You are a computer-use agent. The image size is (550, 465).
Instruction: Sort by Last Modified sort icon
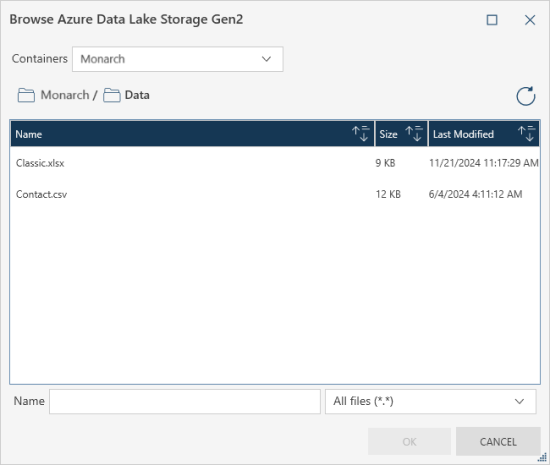click(x=526, y=134)
